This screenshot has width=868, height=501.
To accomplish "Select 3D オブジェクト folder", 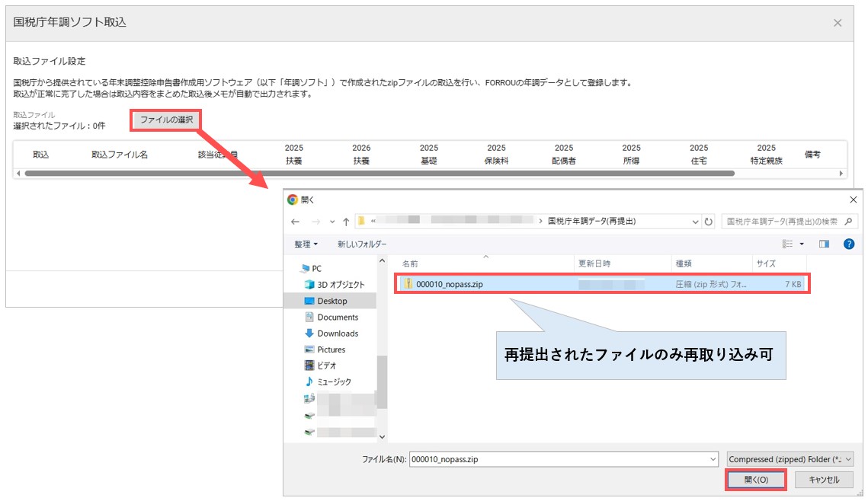I will click(x=335, y=285).
